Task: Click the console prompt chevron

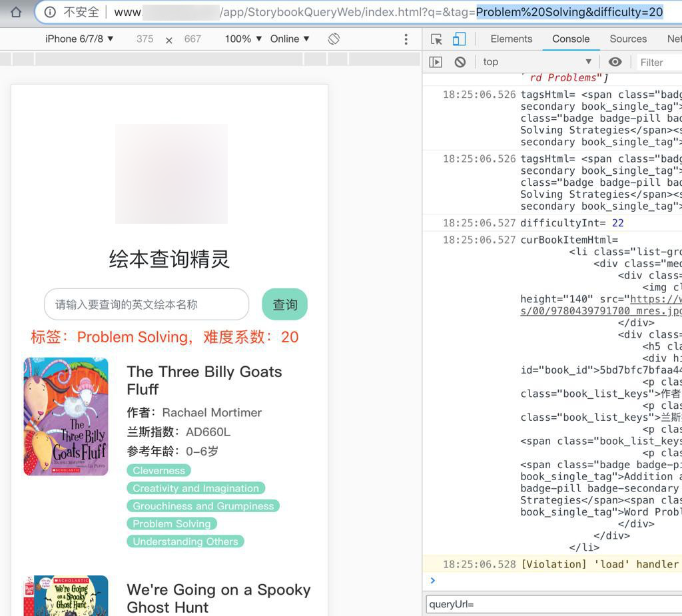Action: [x=432, y=580]
